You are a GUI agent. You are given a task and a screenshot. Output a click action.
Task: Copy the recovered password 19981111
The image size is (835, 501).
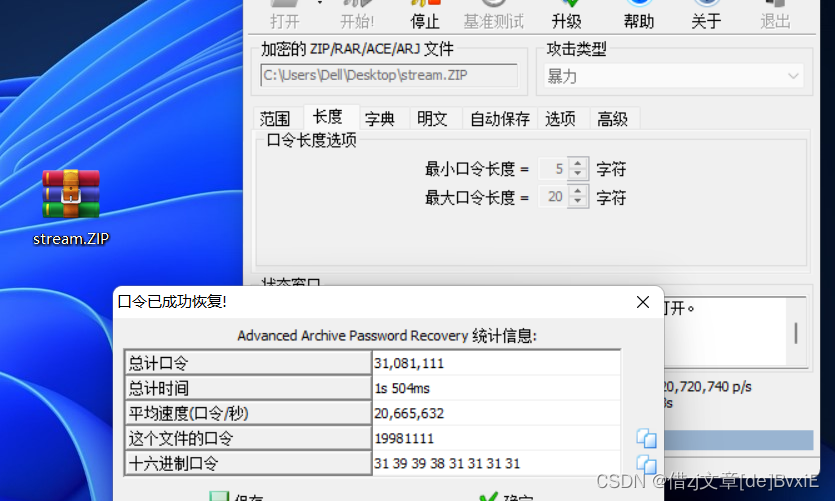pyautogui.click(x=646, y=439)
